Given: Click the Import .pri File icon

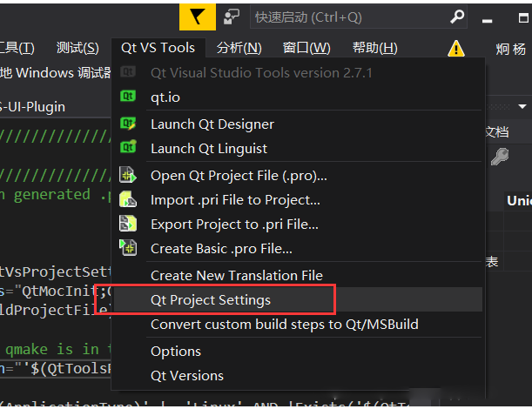Looking at the screenshot, I should [x=128, y=199].
